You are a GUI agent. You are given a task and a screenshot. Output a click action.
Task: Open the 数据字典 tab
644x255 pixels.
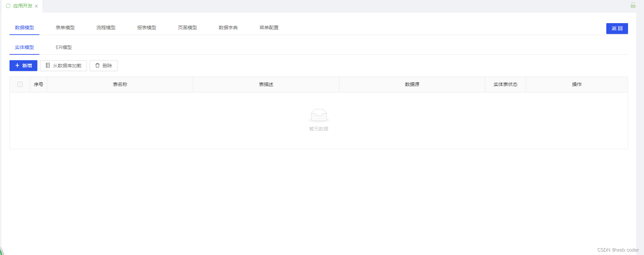pos(228,28)
